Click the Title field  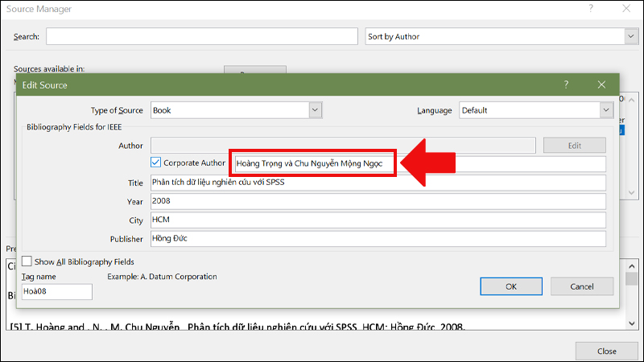[377, 183]
